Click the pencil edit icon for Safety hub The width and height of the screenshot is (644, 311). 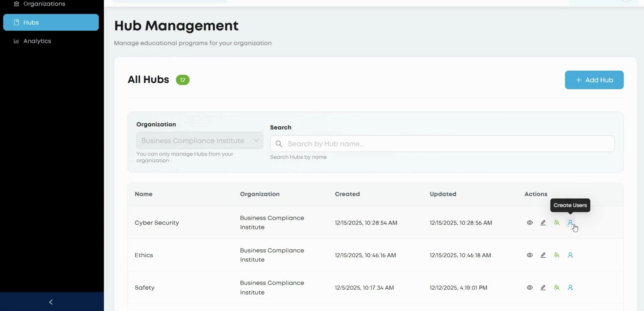point(543,287)
